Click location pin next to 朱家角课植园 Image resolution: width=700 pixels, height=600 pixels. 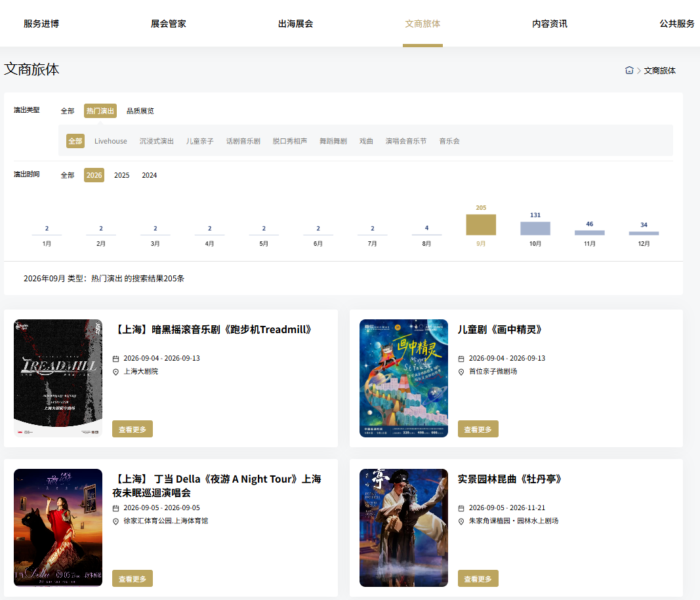(x=461, y=521)
